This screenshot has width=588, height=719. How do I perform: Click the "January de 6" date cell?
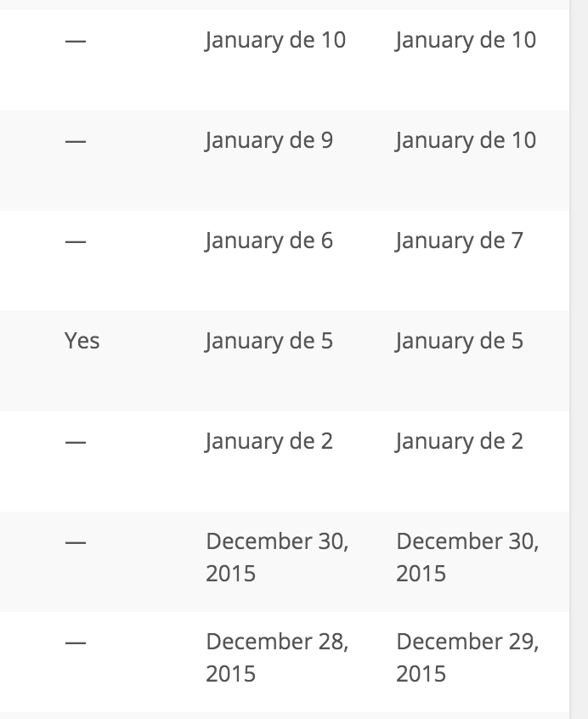pyautogui.click(x=269, y=241)
